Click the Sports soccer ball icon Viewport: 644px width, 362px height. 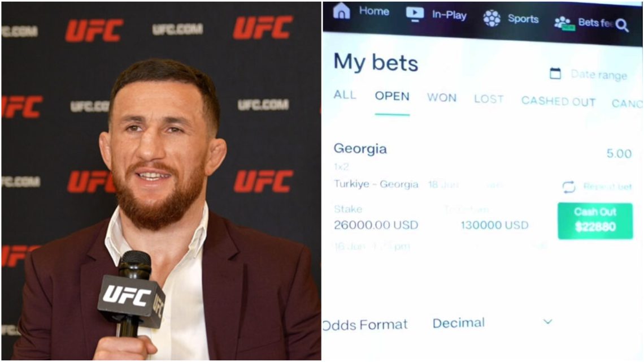(x=491, y=18)
